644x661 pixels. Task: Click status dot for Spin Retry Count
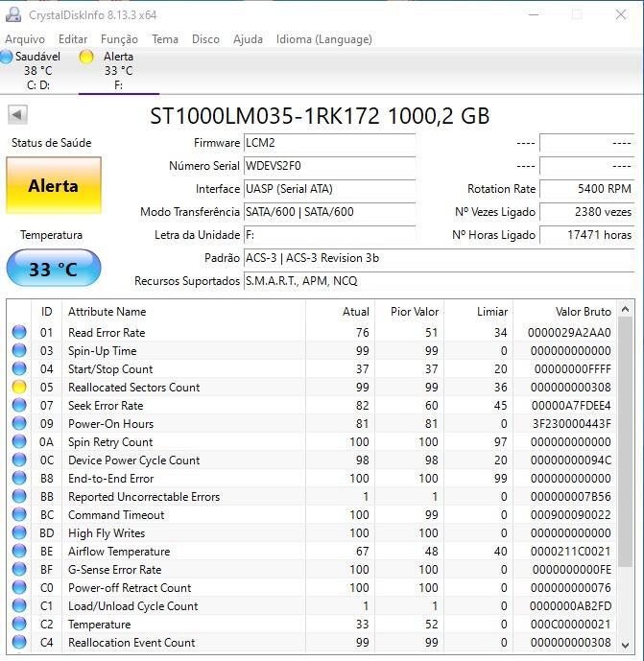pos(19,441)
